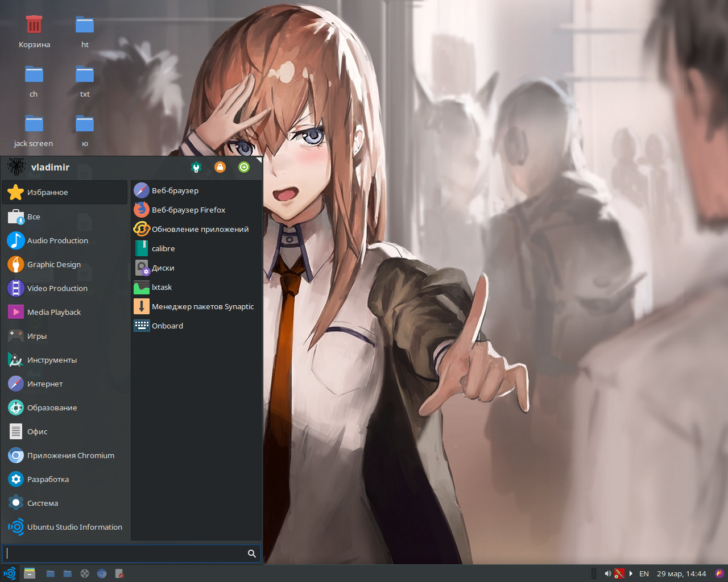This screenshot has width=728, height=582.
Task: Expand hidden tray items with arrow
Action: [631, 573]
